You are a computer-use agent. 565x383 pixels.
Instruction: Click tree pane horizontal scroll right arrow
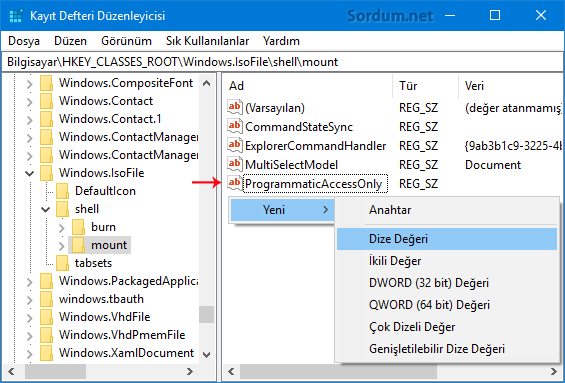(x=190, y=371)
